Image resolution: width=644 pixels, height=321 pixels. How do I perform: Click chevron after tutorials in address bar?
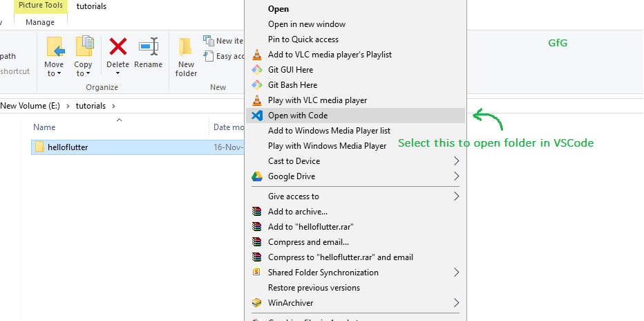[113, 106]
